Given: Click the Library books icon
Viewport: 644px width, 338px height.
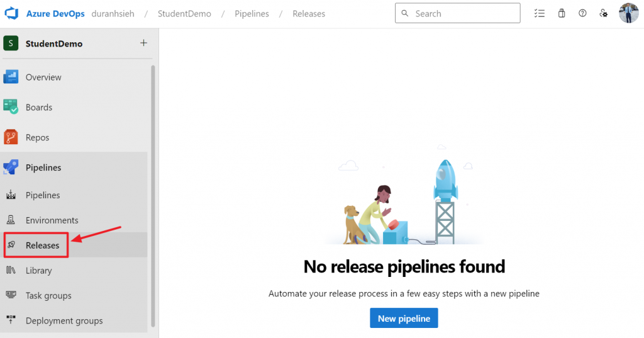Looking at the screenshot, I should click(11, 270).
